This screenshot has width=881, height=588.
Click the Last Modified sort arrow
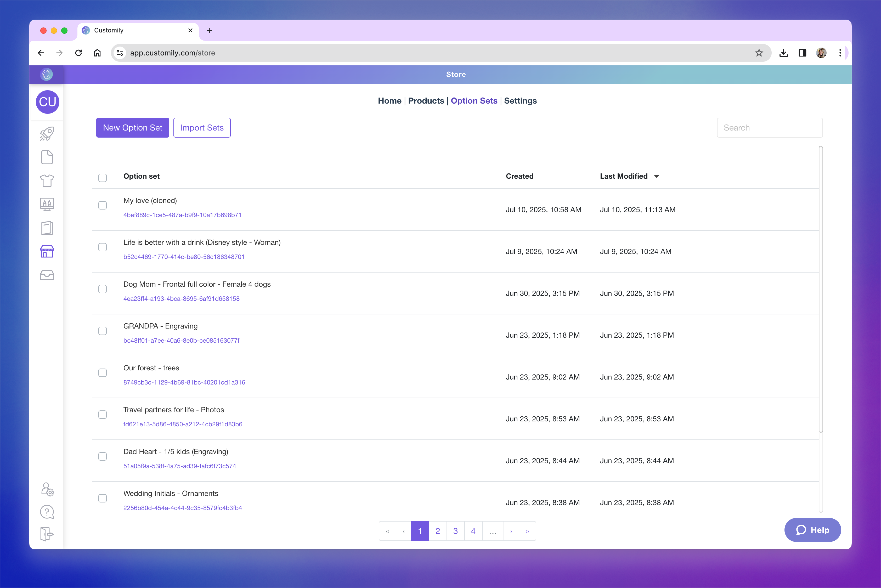656,176
